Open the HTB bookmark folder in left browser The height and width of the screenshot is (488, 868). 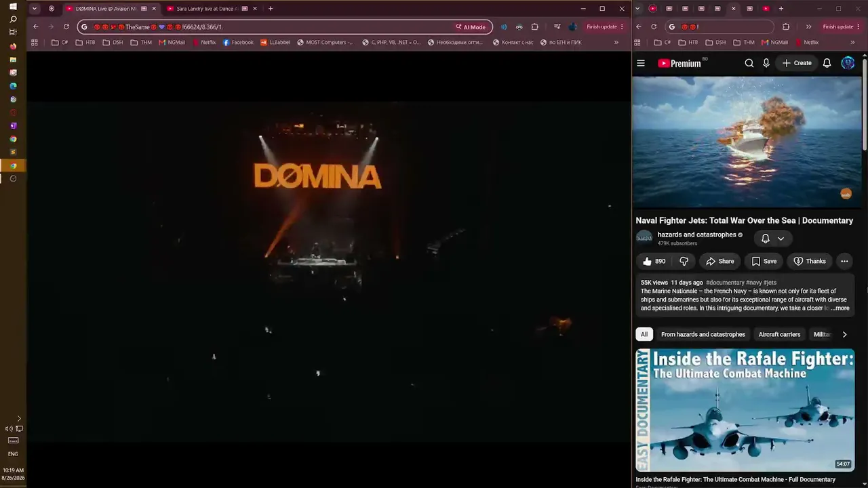[x=85, y=42]
